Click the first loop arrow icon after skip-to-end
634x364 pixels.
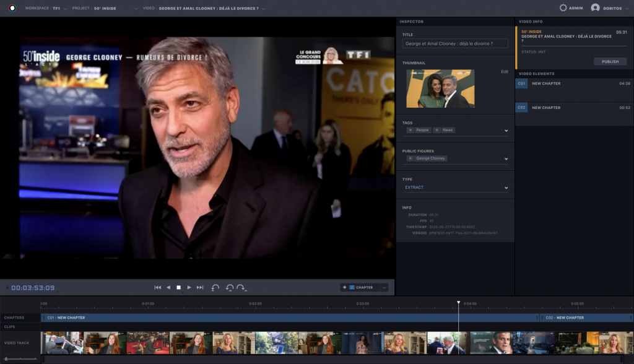[215, 287]
